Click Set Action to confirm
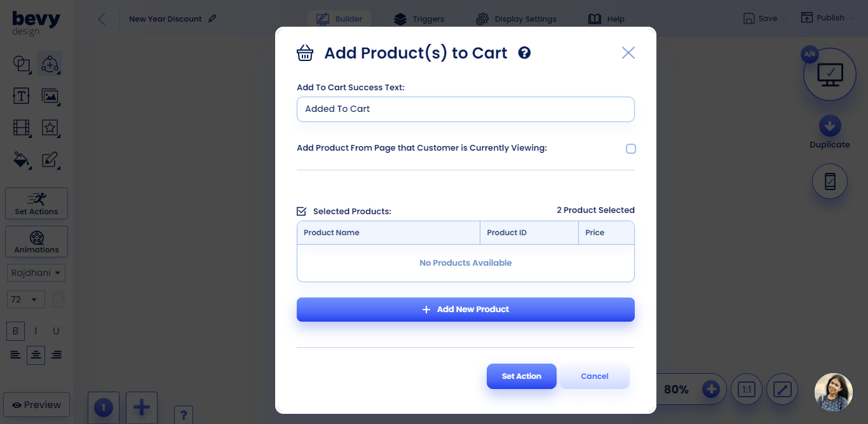Image resolution: width=868 pixels, height=424 pixels. [521, 376]
